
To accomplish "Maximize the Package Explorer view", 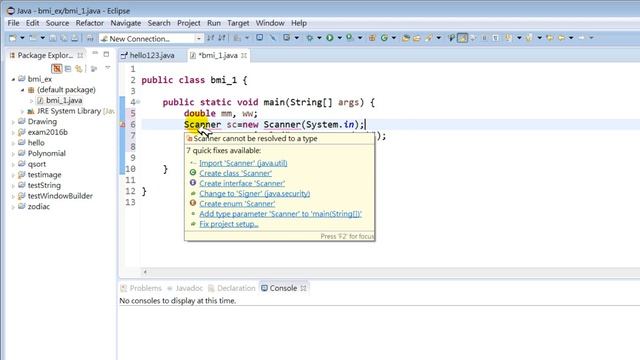I will [106, 54].
